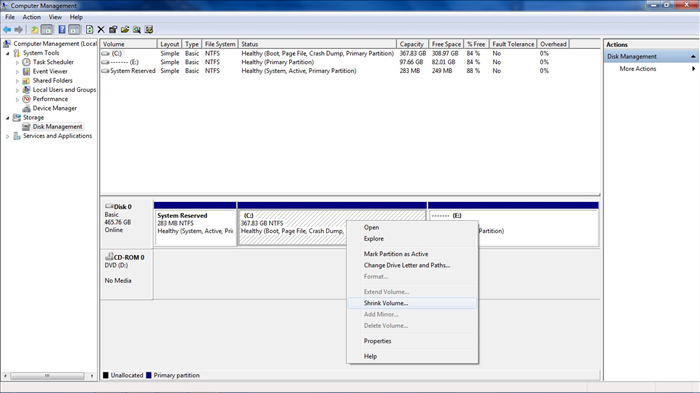Expand the Task Scheduler node
700x393 pixels.
point(17,63)
